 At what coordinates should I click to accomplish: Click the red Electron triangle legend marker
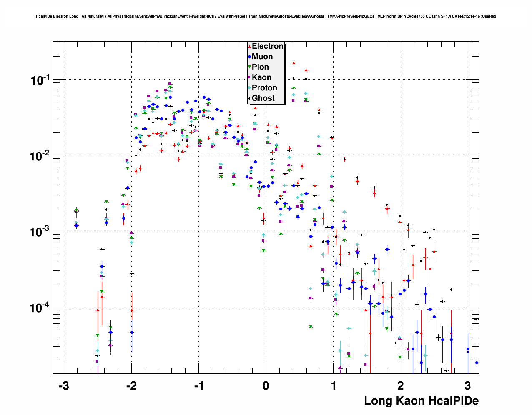coord(249,47)
